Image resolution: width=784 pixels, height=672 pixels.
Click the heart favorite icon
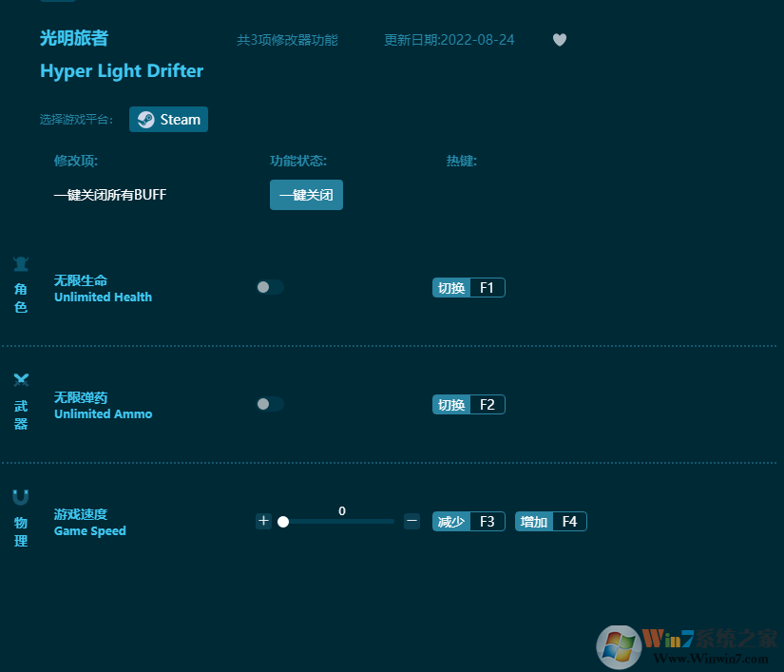[560, 40]
